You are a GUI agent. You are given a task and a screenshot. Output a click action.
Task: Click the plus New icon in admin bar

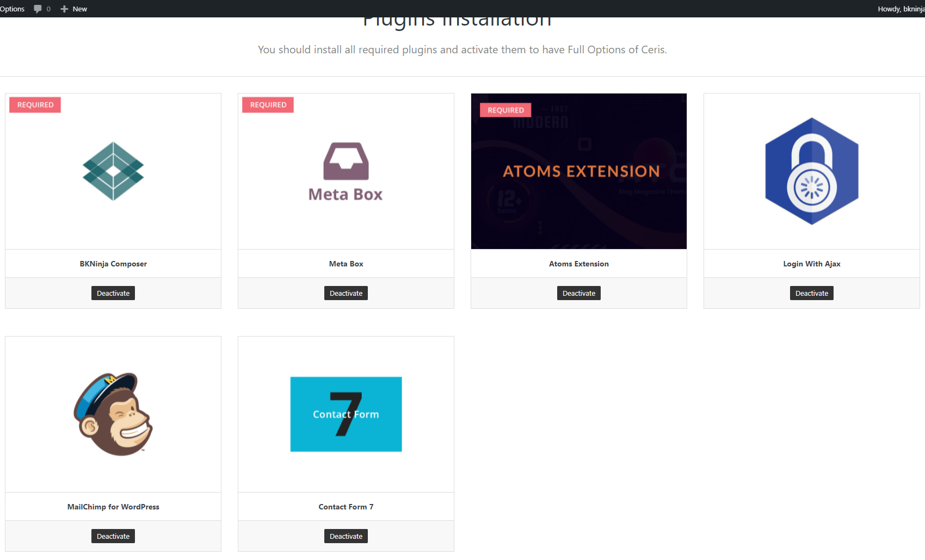64,9
